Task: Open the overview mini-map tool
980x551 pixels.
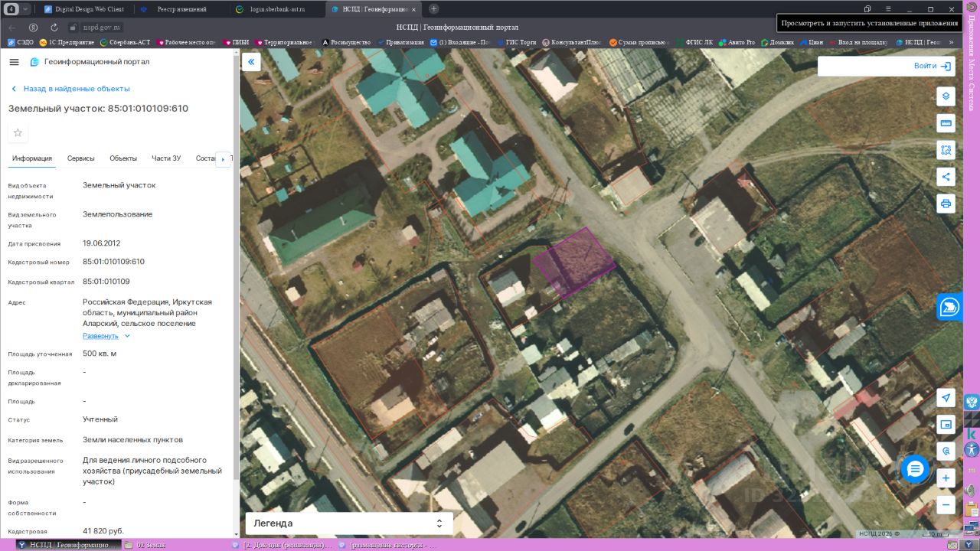Action: (x=946, y=425)
